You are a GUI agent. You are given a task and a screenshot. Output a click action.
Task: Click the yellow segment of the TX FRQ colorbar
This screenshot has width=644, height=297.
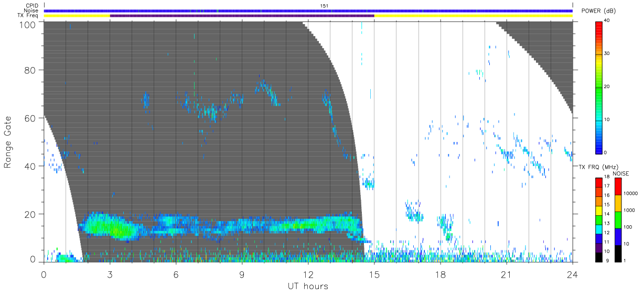click(x=599, y=210)
